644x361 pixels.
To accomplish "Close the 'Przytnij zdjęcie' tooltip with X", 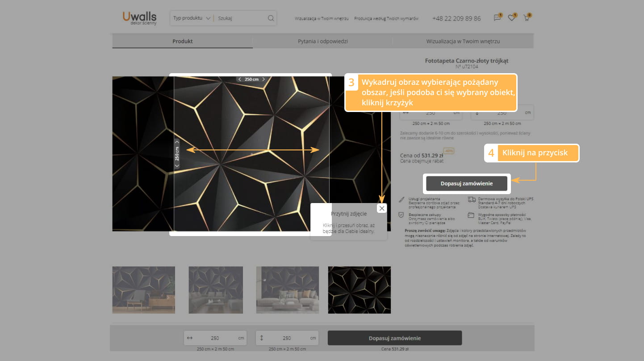I will tap(381, 208).
